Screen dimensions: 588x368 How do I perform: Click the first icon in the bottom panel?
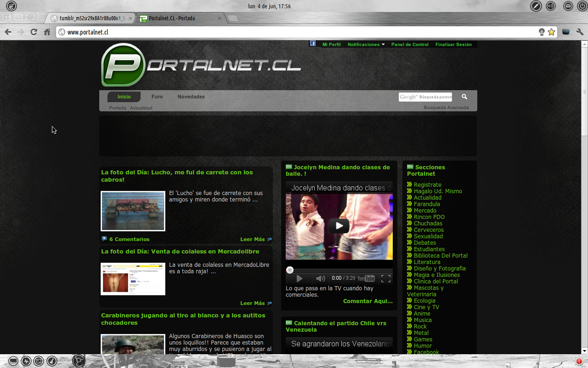coord(13,361)
